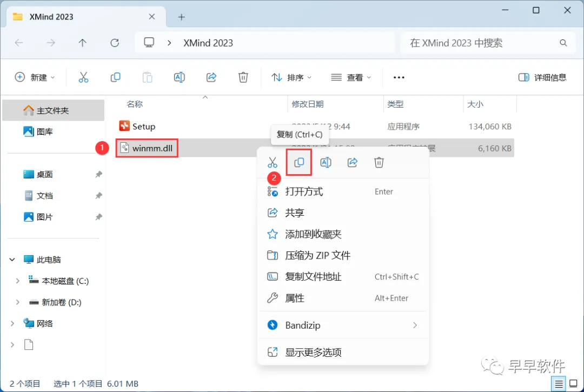Navigate back with the left arrow
584x392 pixels.
(18, 43)
